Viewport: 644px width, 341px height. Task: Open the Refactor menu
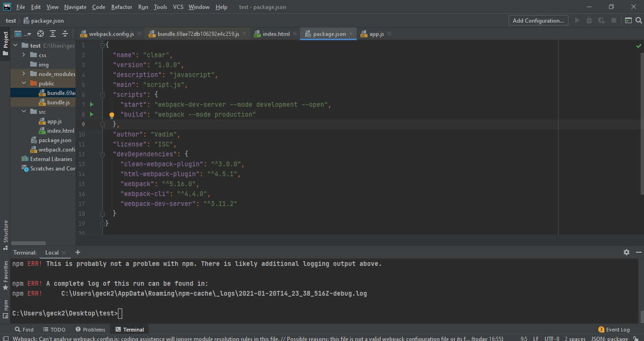(122, 7)
